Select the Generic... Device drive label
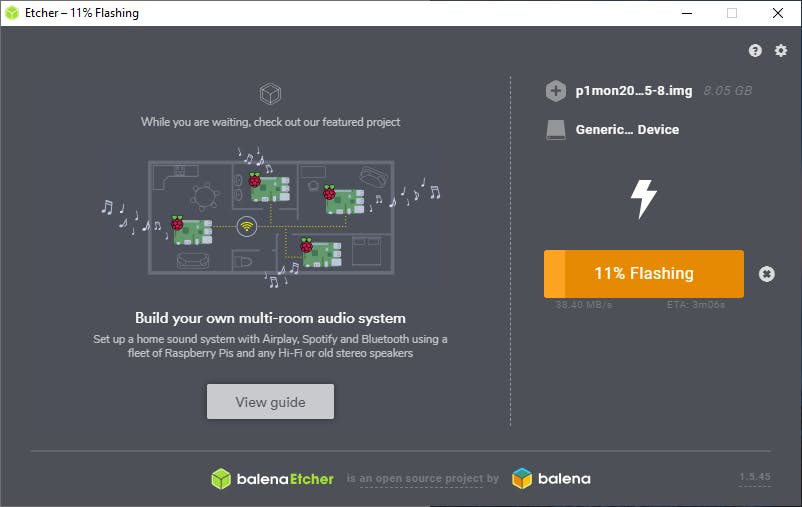The width and height of the screenshot is (802, 507). point(627,130)
